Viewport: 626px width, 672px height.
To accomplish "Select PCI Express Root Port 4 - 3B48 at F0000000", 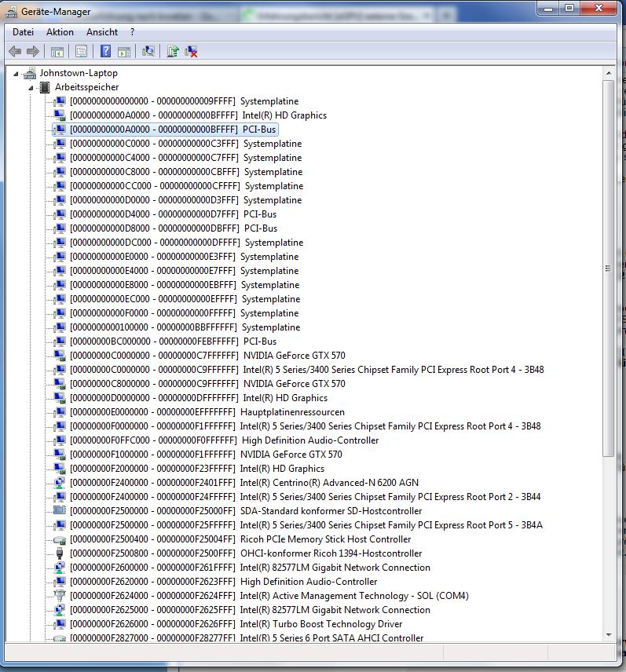I will click(306, 426).
